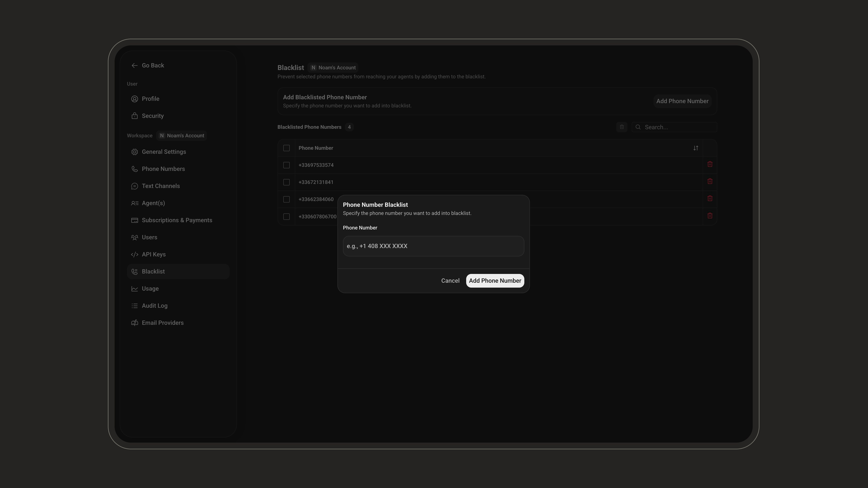Delete blacklisted number +33697533574 via trash icon
The width and height of the screenshot is (868, 488).
[x=710, y=164]
